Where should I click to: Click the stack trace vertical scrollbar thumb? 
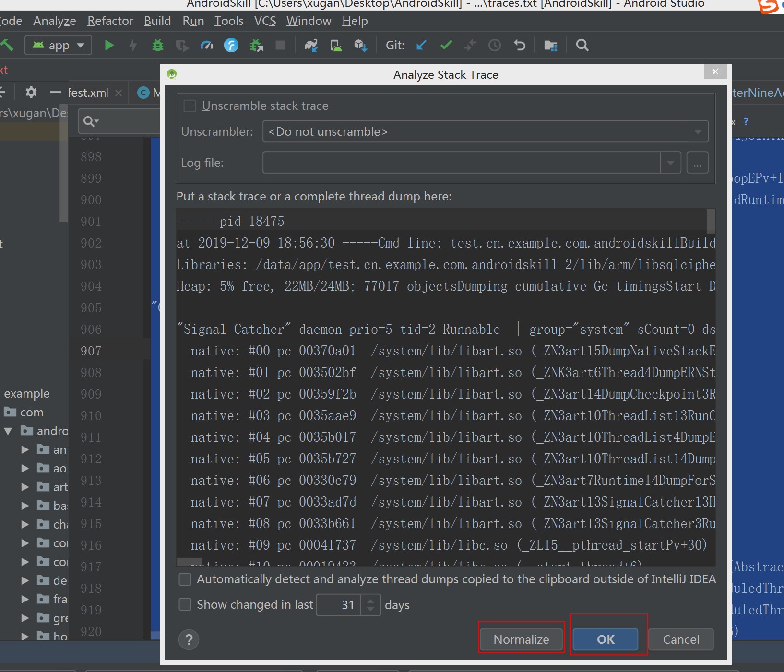(x=711, y=221)
